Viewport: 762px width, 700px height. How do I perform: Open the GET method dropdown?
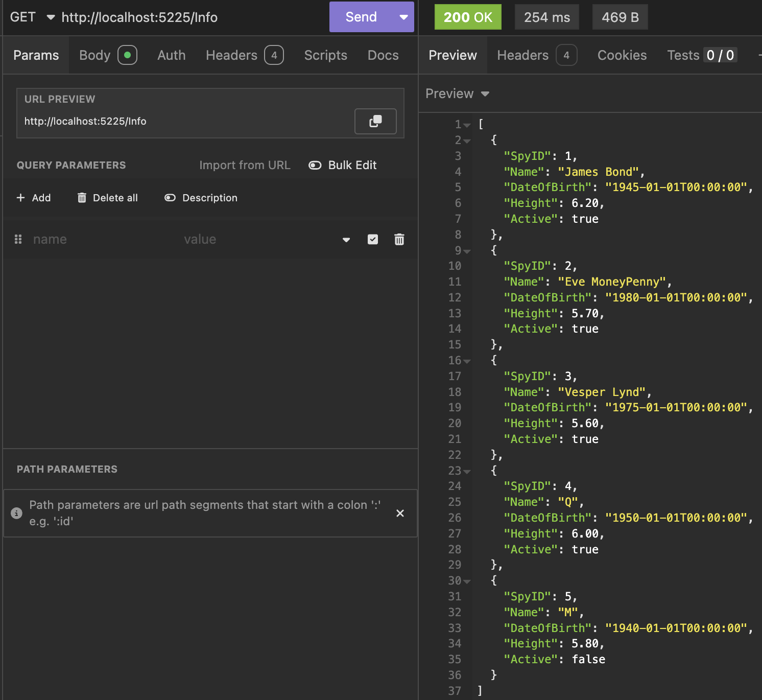(x=50, y=17)
